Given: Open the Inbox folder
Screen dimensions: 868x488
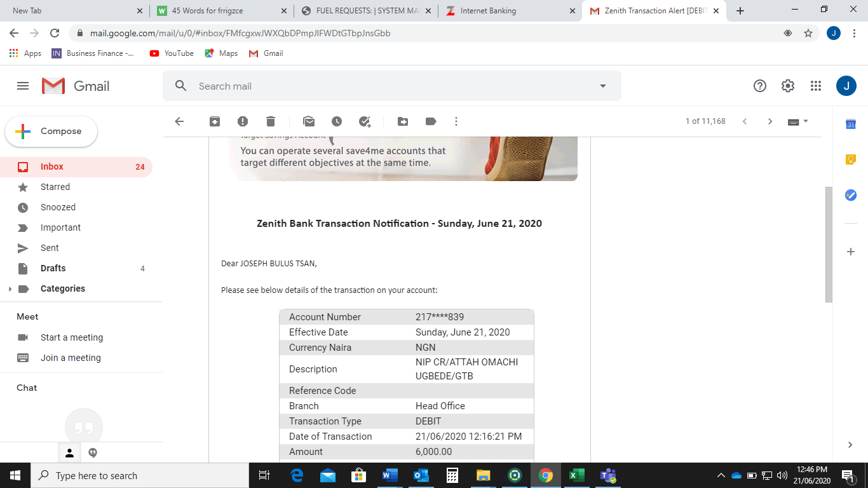Looking at the screenshot, I should [x=76, y=166].
